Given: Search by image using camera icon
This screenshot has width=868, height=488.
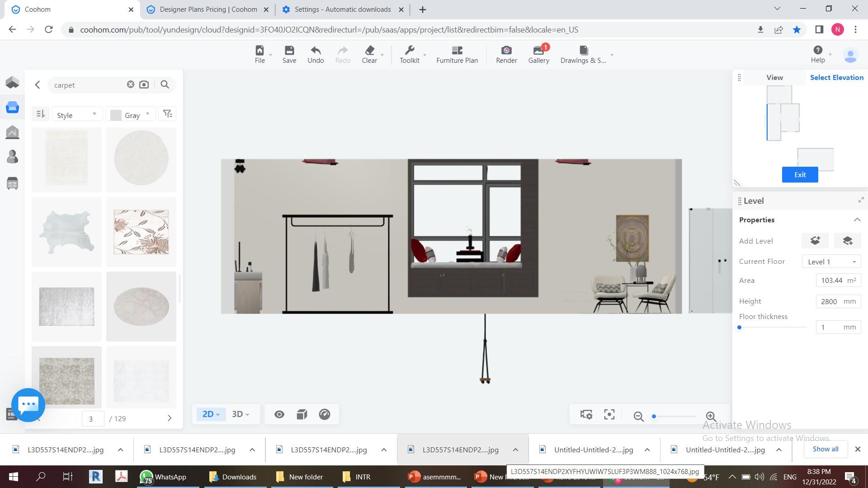Looking at the screenshot, I should coord(144,85).
